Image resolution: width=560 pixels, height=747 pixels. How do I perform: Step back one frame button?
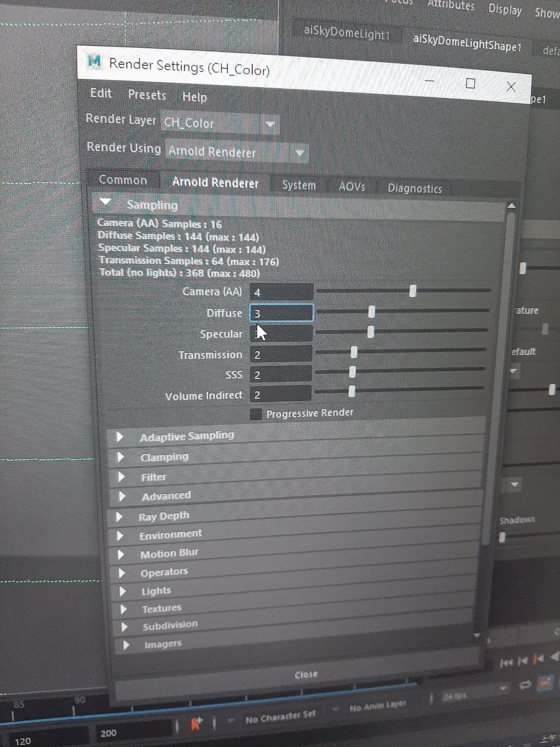pyautogui.click(x=522, y=660)
